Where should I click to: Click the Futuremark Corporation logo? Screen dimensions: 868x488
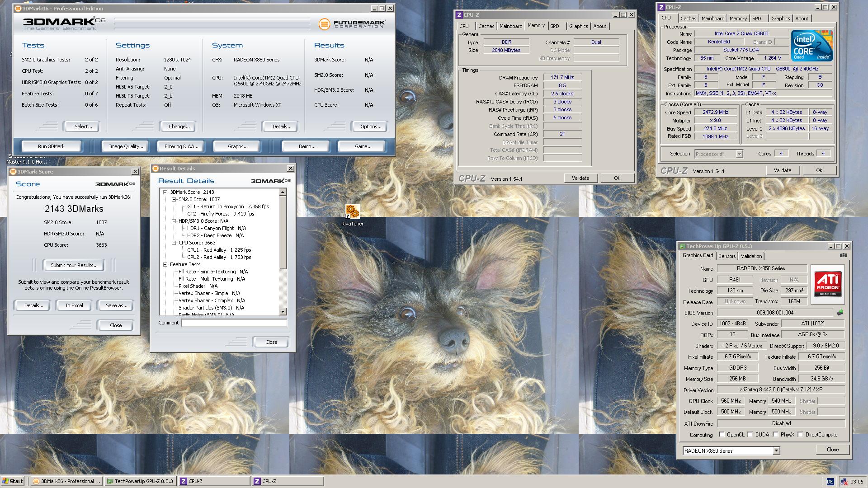(x=352, y=24)
